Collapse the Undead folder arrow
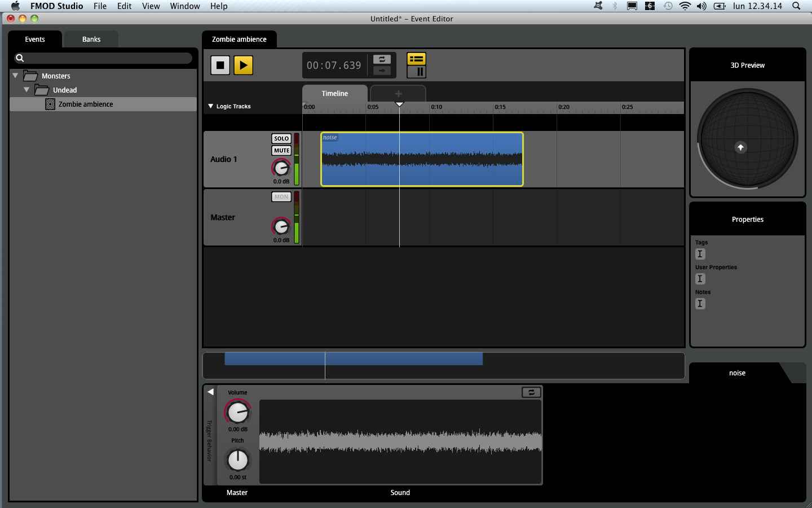 27,90
